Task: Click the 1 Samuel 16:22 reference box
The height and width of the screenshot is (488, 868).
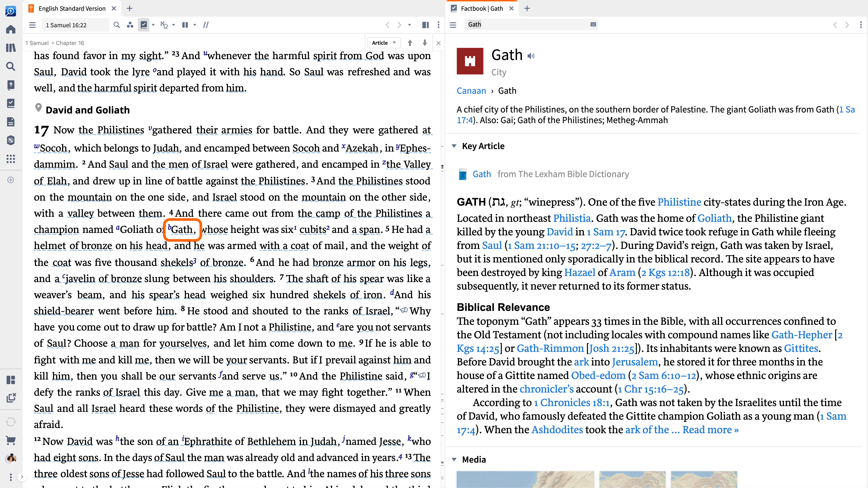Action: (75, 25)
